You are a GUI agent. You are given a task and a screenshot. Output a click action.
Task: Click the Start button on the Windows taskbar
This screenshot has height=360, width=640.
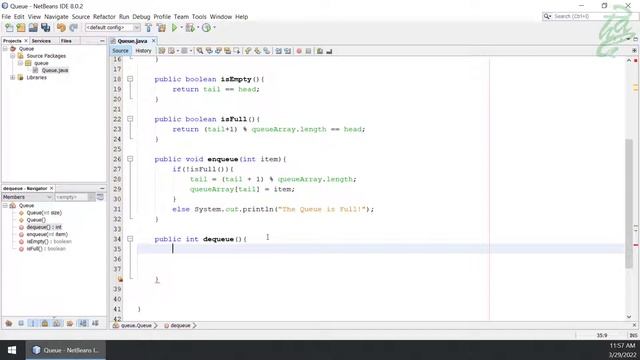coord(12,350)
